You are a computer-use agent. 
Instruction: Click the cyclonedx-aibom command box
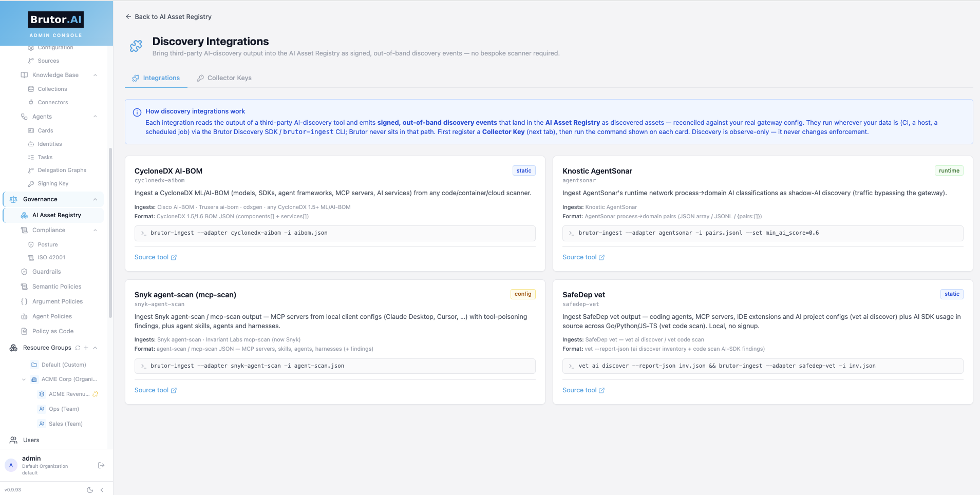(x=335, y=233)
